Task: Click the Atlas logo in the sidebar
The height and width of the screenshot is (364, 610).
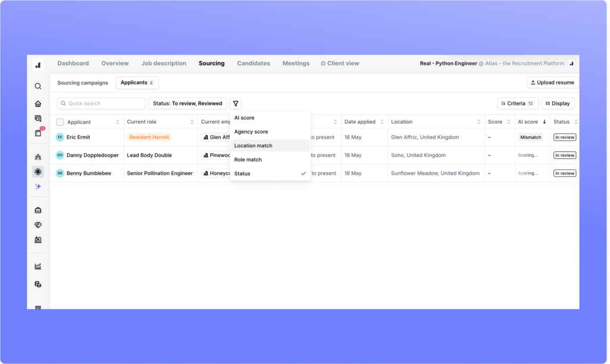Action: coord(38,65)
